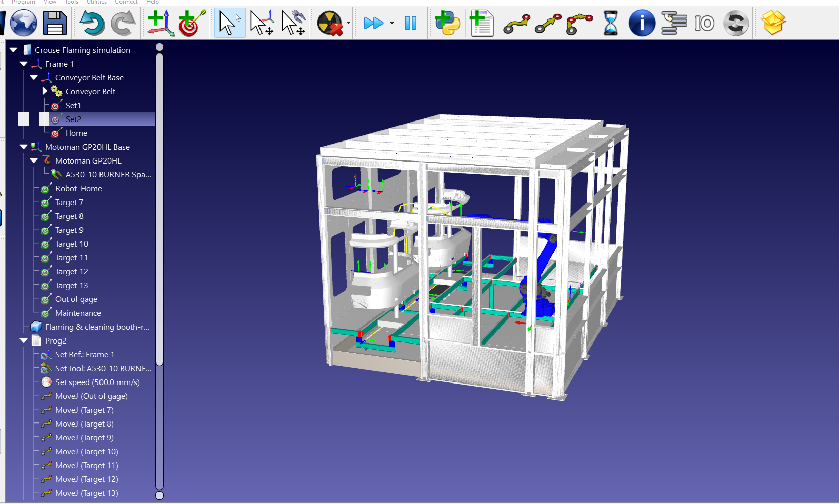This screenshot has width=839, height=504.
Task: Collapse the Conveyor Belt Base node
Action: click(x=34, y=77)
